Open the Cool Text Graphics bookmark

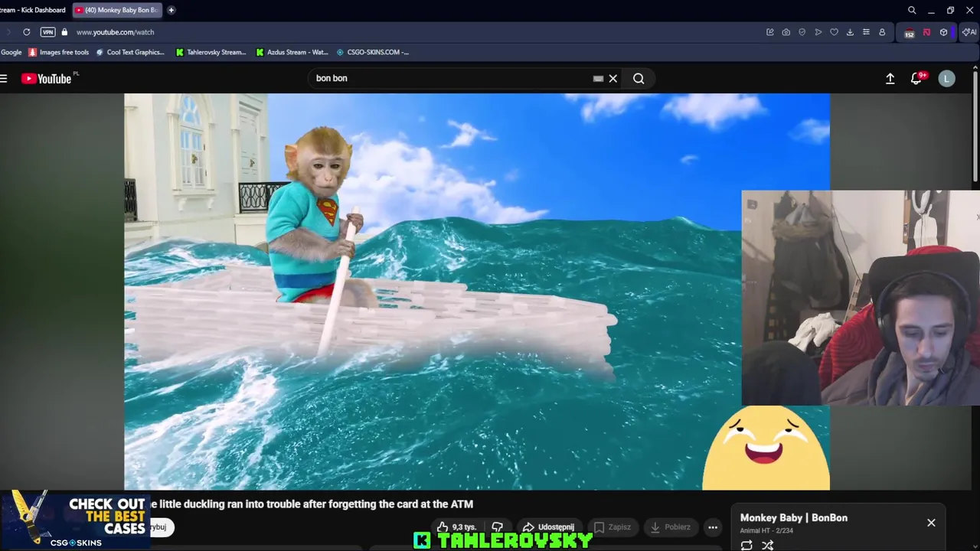129,52
